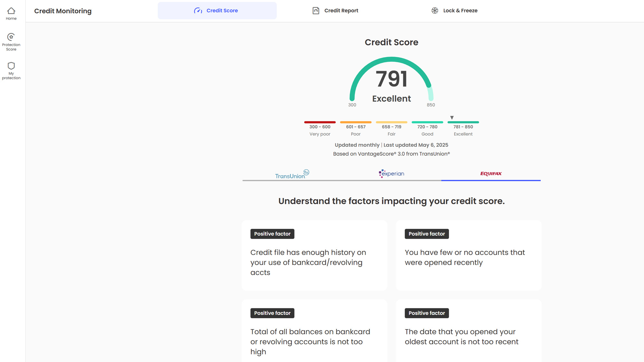
Task: Open Protection Score from the sidebar icon
Action: click(11, 37)
